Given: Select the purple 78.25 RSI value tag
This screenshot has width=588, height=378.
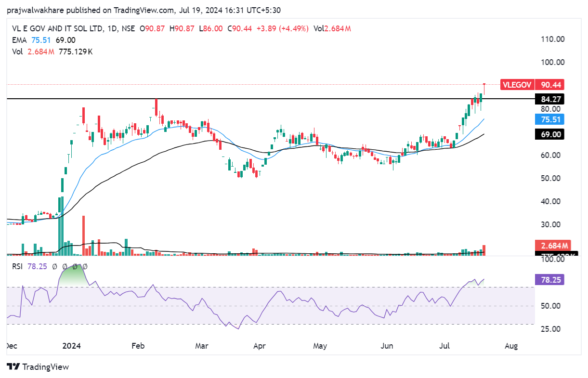Looking at the screenshot, I should pyautogui.click(x=549, y=280).
